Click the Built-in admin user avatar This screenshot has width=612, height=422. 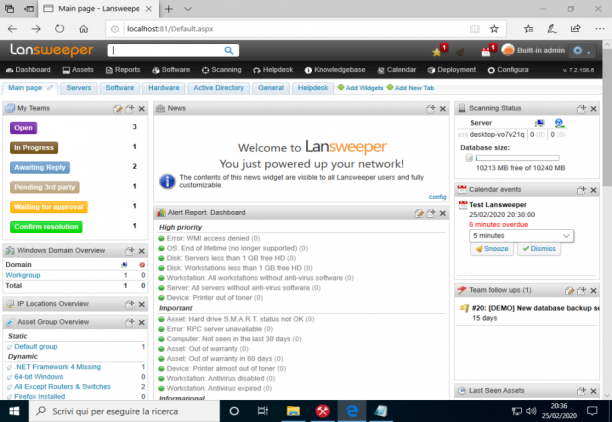(x=508, y=50)
